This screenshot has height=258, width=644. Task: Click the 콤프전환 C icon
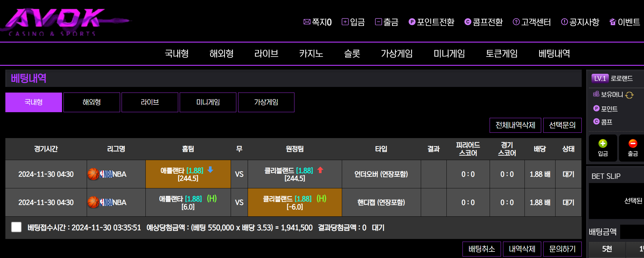point(468,22)
